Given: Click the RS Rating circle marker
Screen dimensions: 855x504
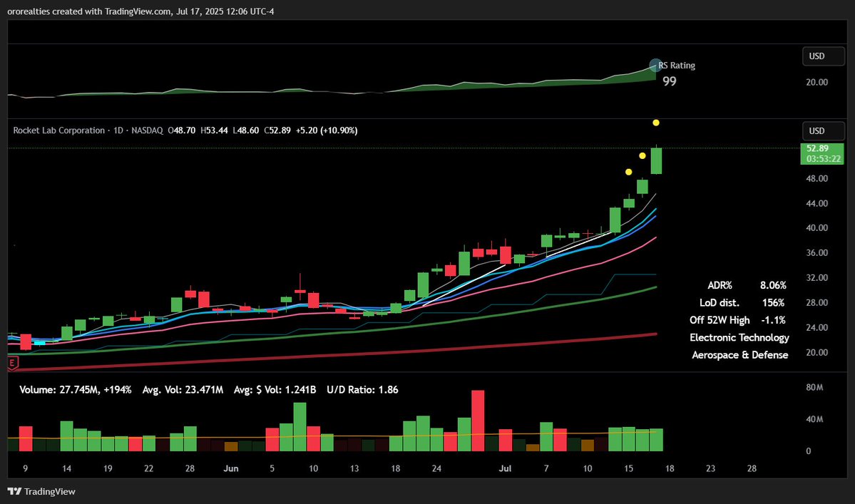Looking at the screenshot, I should click(655, 66).
